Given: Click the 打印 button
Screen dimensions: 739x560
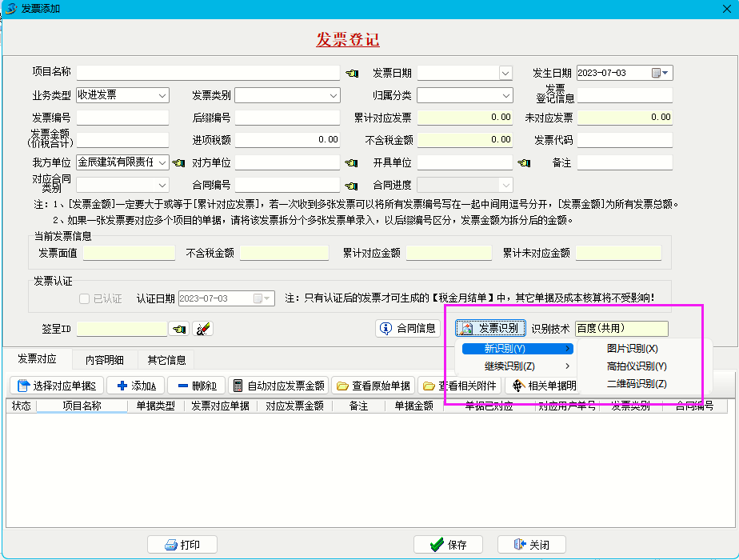Looking at the screenshot, I should [x=181, y=545].
